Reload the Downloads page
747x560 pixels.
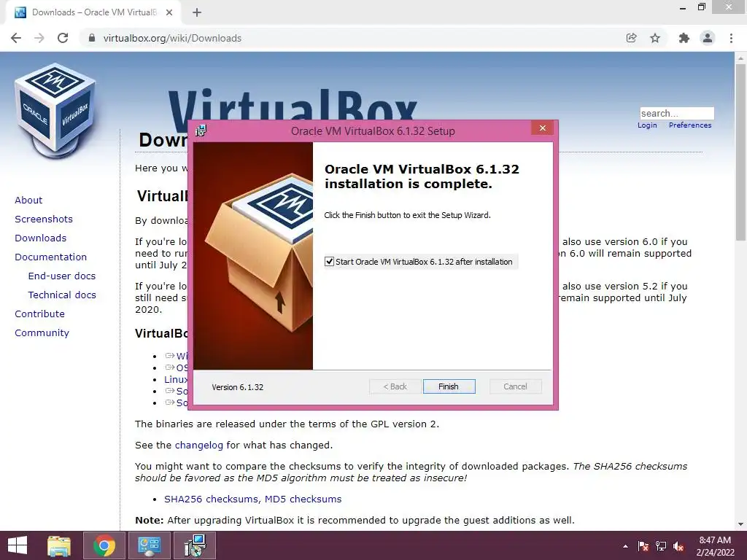63,38
